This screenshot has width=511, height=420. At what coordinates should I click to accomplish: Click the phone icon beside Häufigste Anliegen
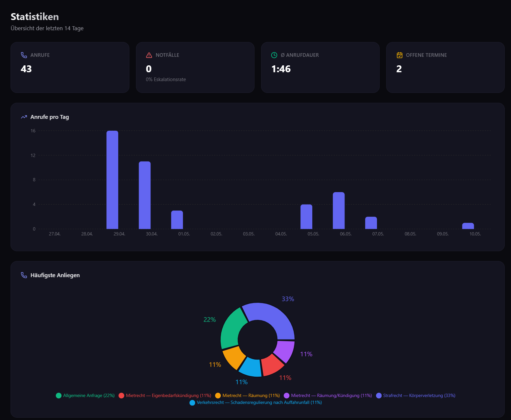coord(24,275)
